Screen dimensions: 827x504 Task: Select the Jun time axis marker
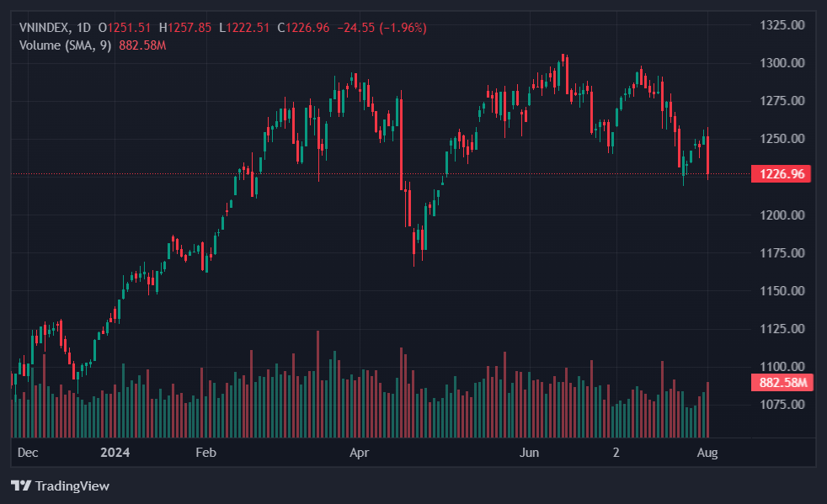[x=529, y=453]
